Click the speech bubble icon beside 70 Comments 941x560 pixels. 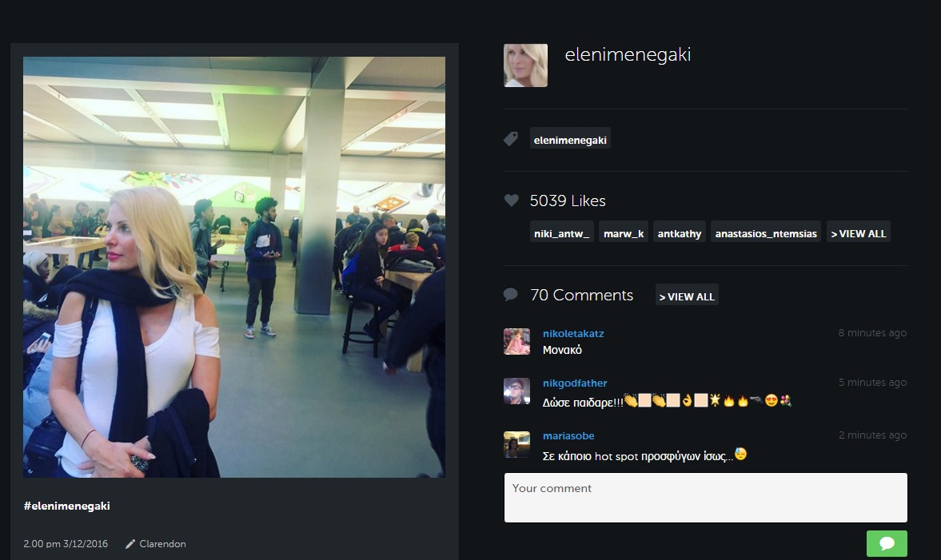[x=511, y=295]
